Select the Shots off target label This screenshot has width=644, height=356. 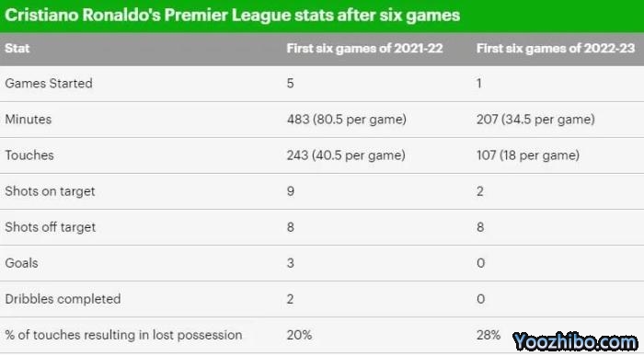pyautogui.click(x=50, y=227)
